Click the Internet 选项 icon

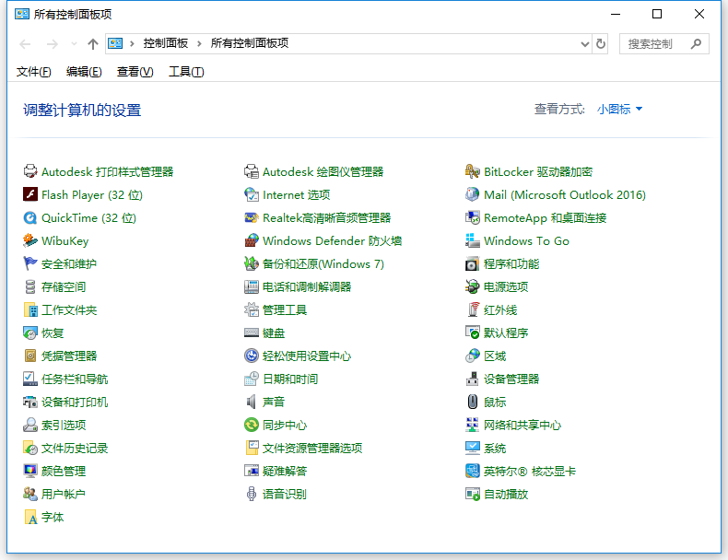[x=252, y=194]
